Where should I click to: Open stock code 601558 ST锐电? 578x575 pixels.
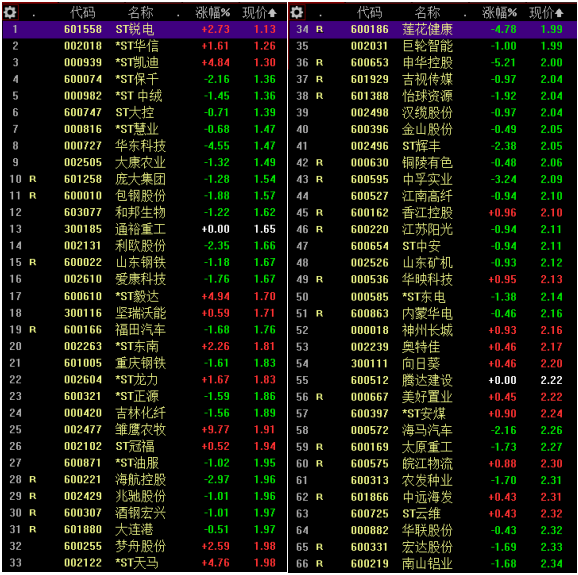click(83, 29)
